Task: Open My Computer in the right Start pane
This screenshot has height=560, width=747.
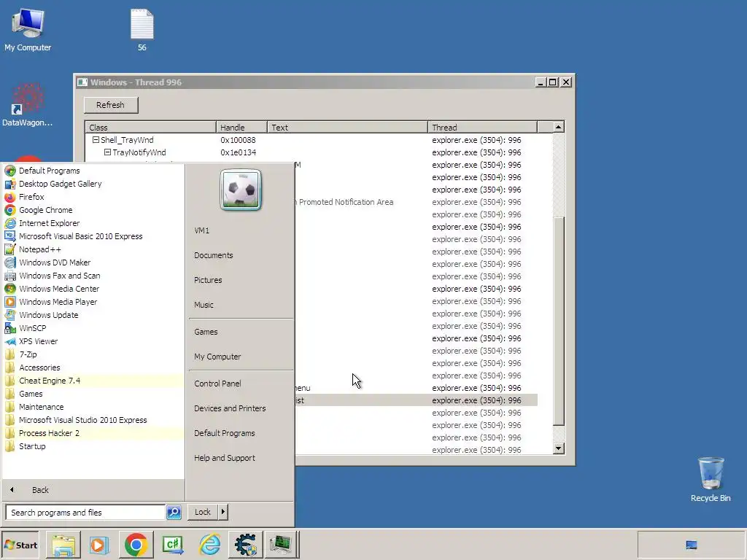Action: pyautogui.click(x=217, y=357)
